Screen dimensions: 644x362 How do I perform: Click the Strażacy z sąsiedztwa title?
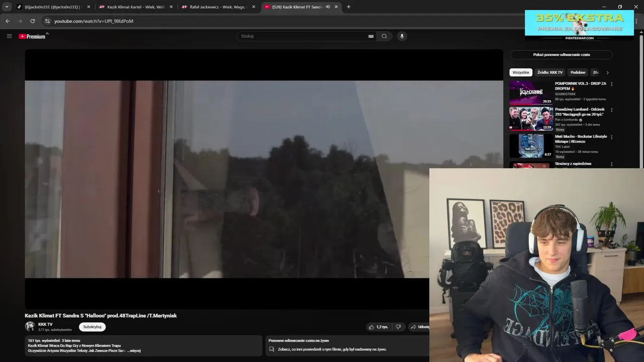(x=573, y=164)
